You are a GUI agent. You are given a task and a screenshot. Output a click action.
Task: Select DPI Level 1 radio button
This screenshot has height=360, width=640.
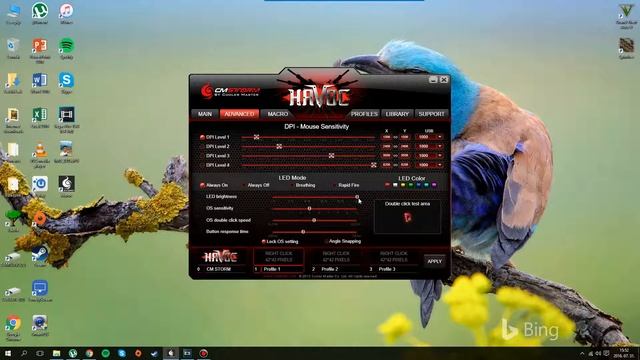(x=202, y=137)
